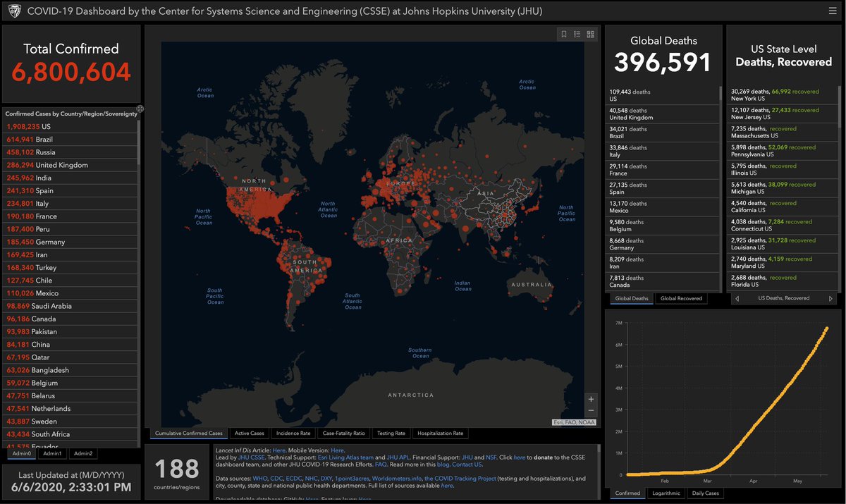Show the Confirmed chart tab
The height and width of the screenshot is (504, 846).
click(x=627, y=493)
